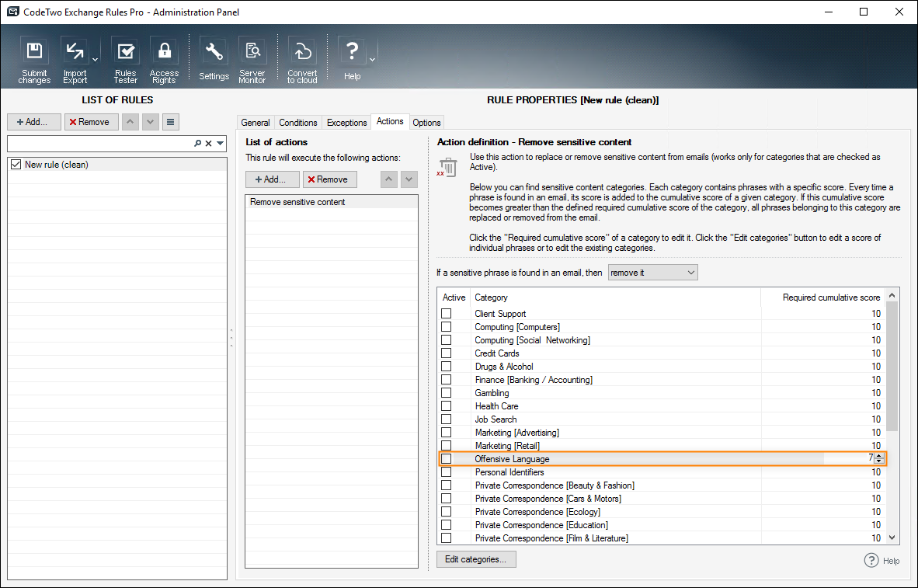This screenshot has height=588, width=918.
Task: Toggle the New rule (clean) checkbox
Action: (x=16, y=165)
